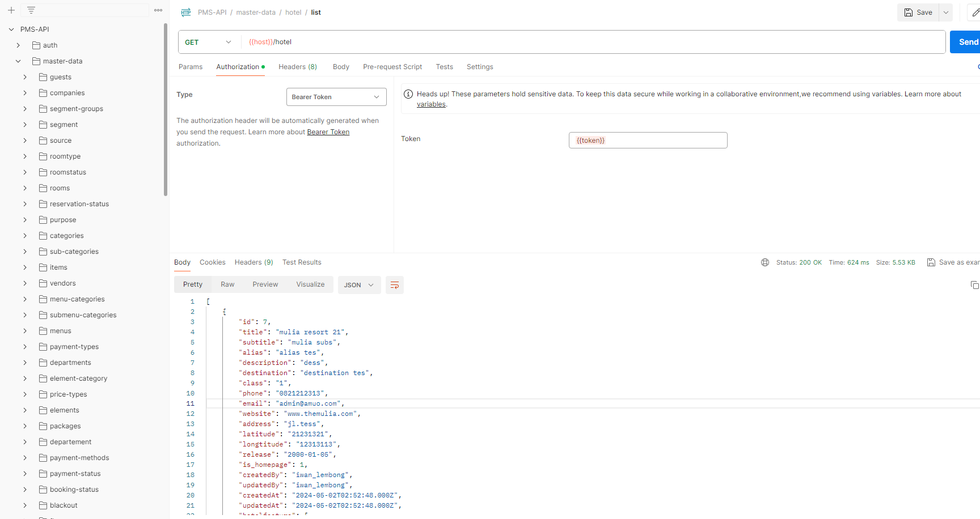Switch to the Raw response view
Viewport: 980px width, 519px height.
(x=227, y=284)
